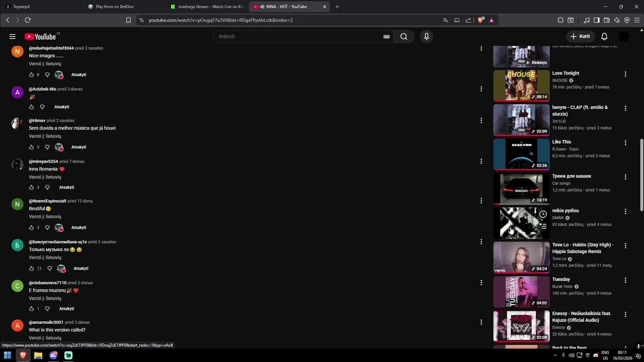
Task: Open the Brave VPN shield icon
Action: [x=627, y=20]
